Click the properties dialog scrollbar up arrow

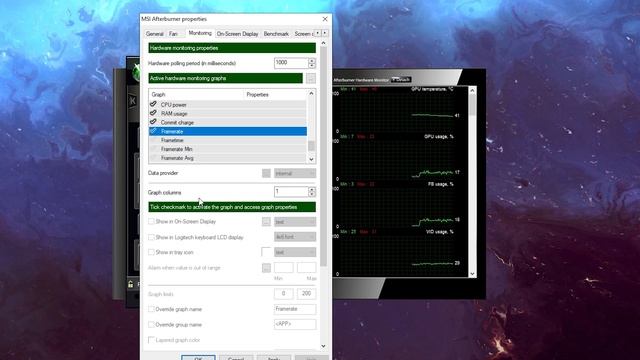click(x=324, y=43)
